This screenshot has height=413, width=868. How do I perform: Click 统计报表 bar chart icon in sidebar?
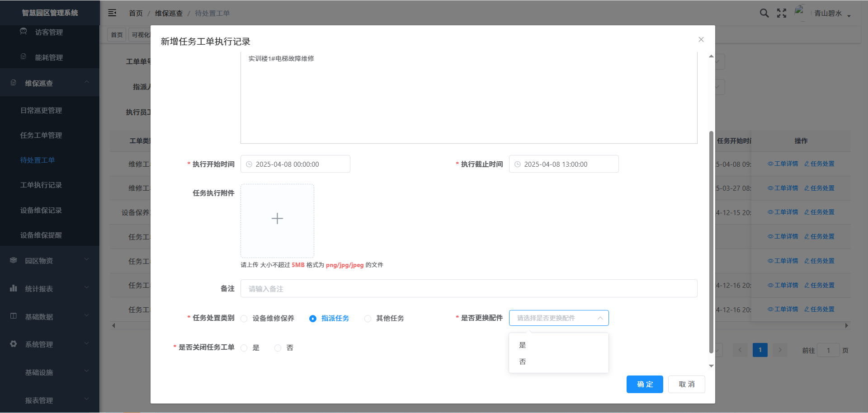(x=14, y=288)
